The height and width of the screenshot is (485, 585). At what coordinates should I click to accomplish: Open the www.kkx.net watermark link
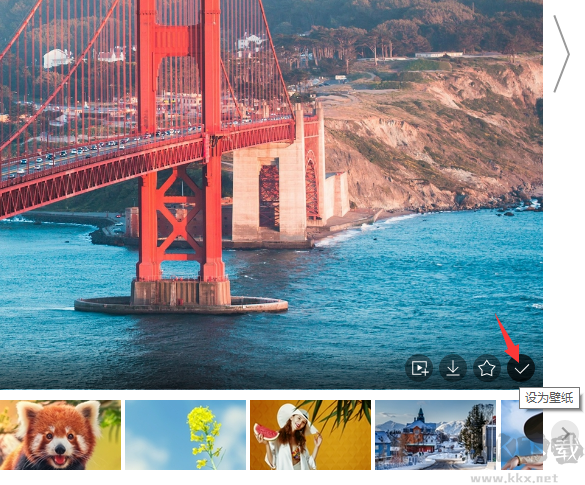pos(514,478)
